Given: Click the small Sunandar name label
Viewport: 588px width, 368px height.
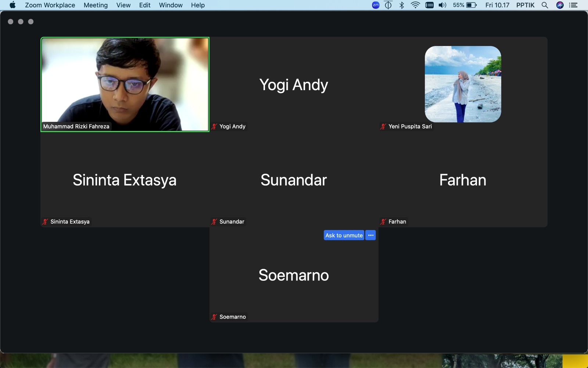Looking at the screenshot, I should point(232,222).
